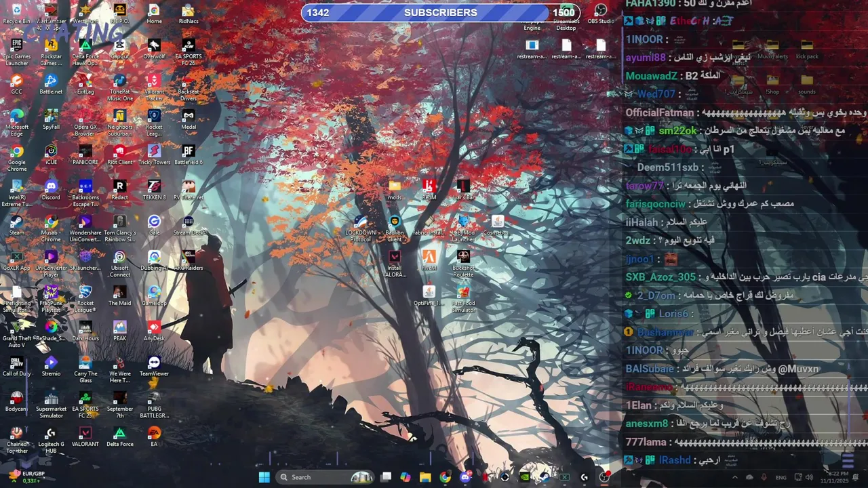Image resolution: width=868 pixels, height=488 pixels.
Task: Click the chat username 'anesxm8'
Action: point(646,424)
